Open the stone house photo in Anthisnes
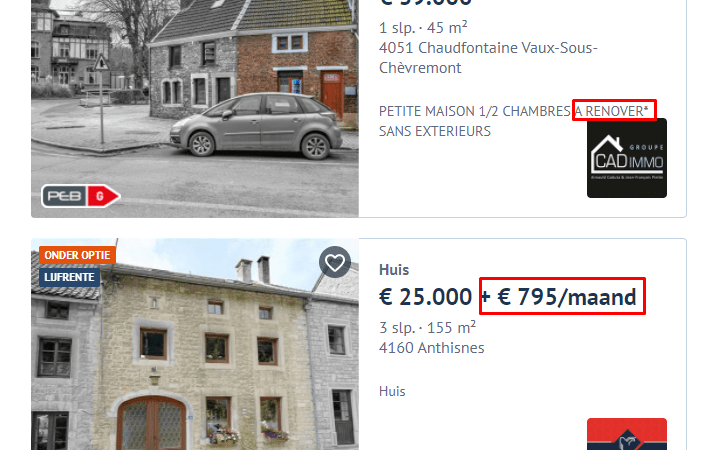 click(195, 344)
